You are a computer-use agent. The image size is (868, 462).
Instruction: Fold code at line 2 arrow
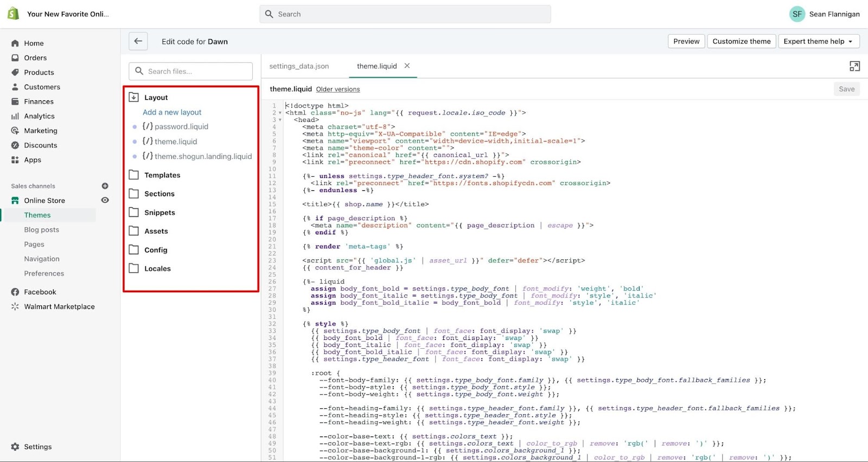[x=280, y=113]
